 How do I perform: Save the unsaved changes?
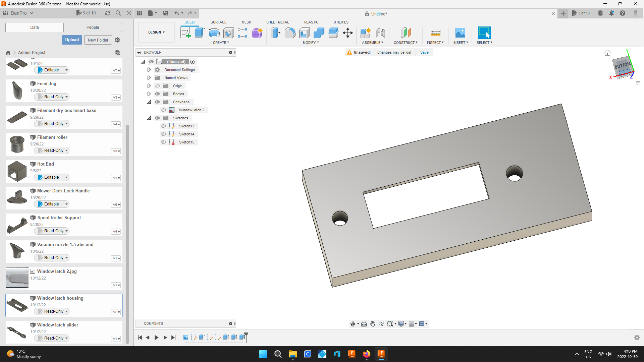424,52
